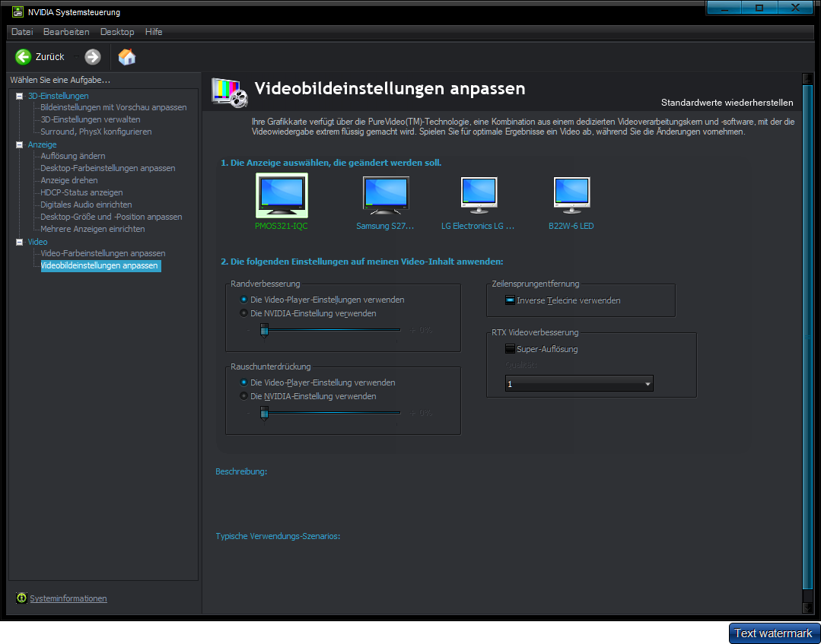Click the Systeminformationen info icon

21,598
